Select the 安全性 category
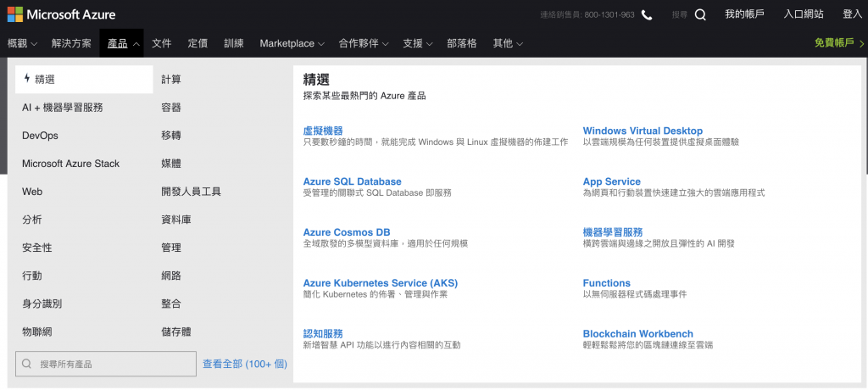This screenshot has width=868, height=390. click(37, 248)
